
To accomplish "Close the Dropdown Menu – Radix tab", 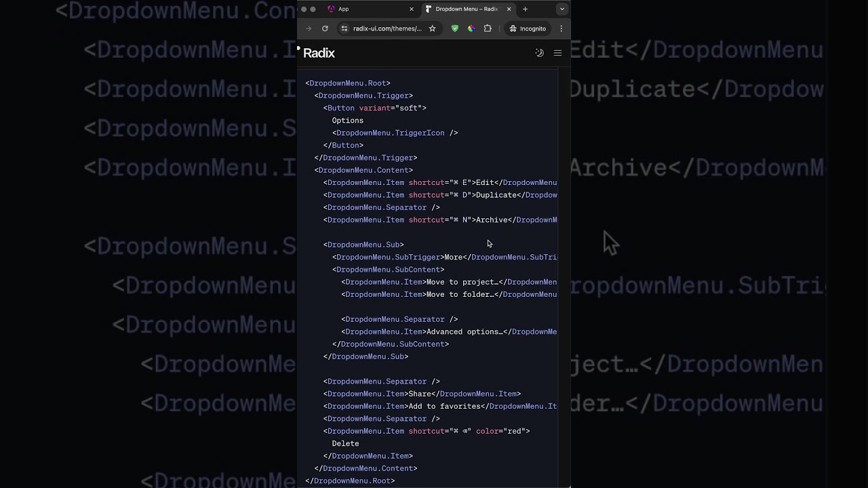I will (x=509, y=9).
